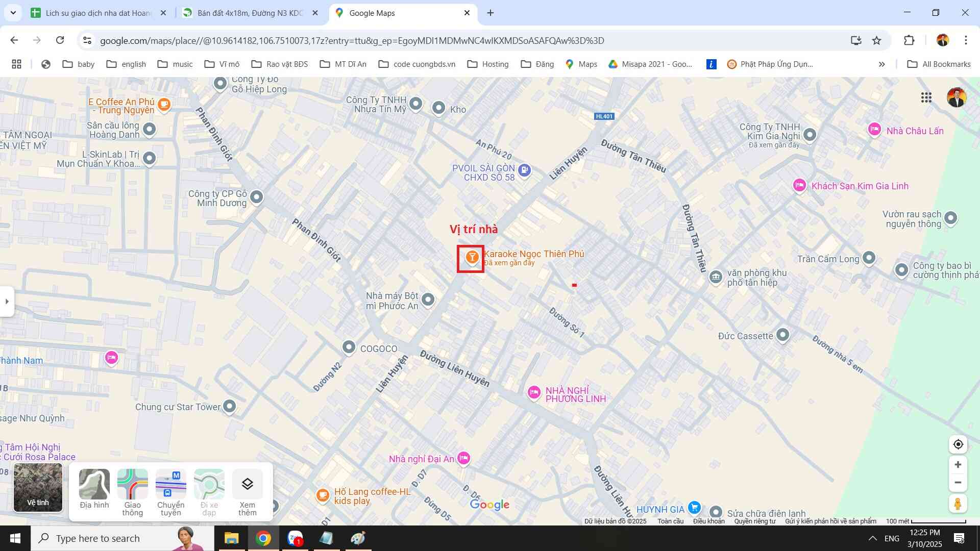Toggle the Giao thông traffic layer
980x551 pixels.
tap(132, 492)
